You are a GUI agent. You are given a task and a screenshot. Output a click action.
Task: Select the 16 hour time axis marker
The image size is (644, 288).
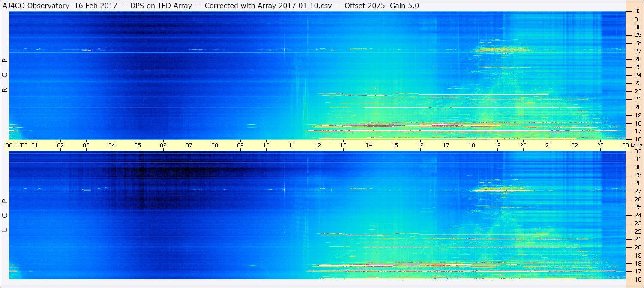point(420,145)
